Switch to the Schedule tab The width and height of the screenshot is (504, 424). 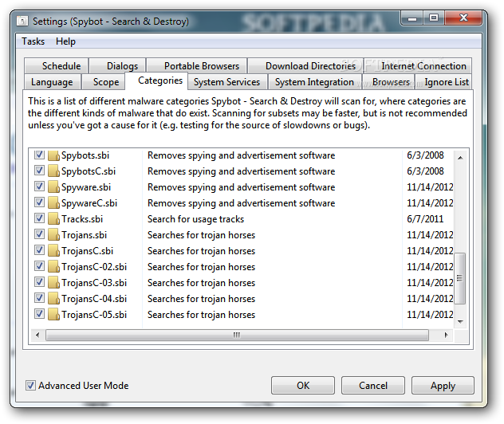[57, 66]
